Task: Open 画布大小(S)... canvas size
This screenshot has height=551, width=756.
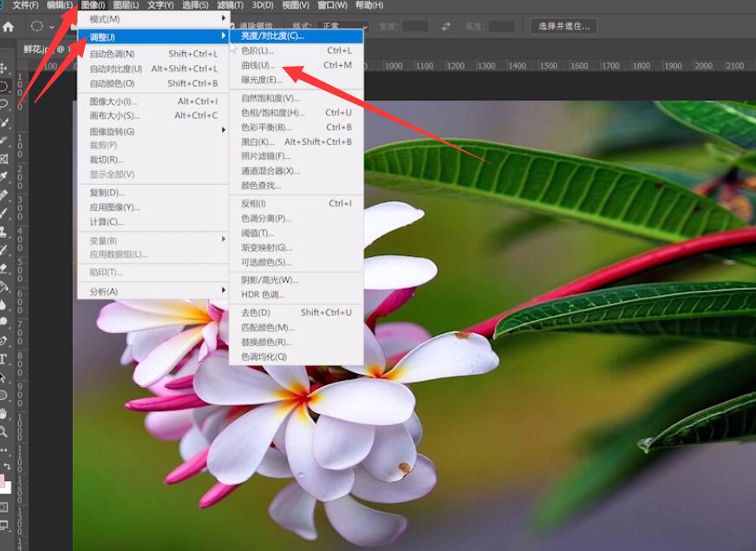Action: tap(153, 115)
